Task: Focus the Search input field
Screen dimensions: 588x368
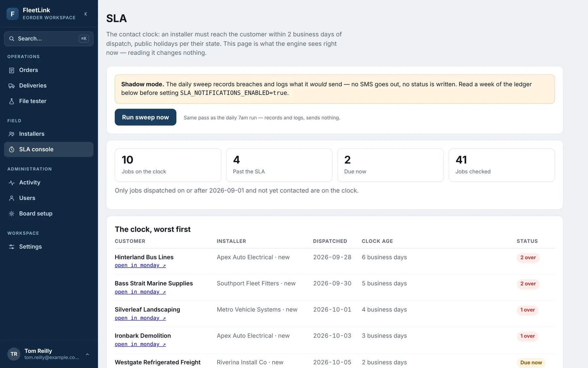Action: [x=49, y=39]
